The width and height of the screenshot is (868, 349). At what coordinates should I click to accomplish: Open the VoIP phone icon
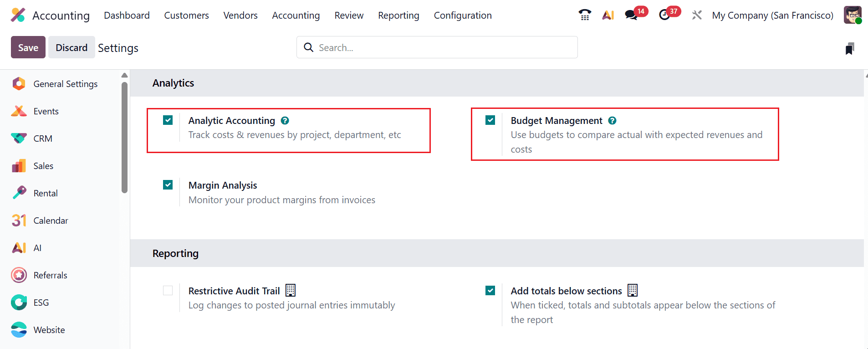point(585,15)
